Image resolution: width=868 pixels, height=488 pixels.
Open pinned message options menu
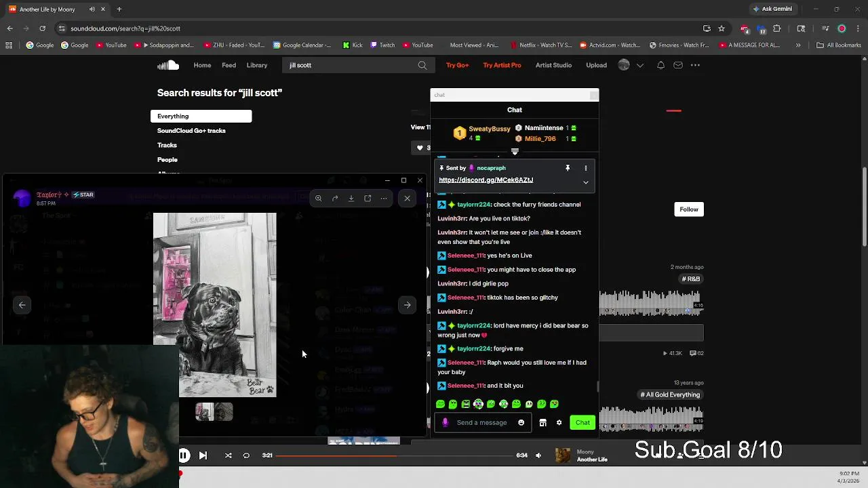(x=586, y=168)
